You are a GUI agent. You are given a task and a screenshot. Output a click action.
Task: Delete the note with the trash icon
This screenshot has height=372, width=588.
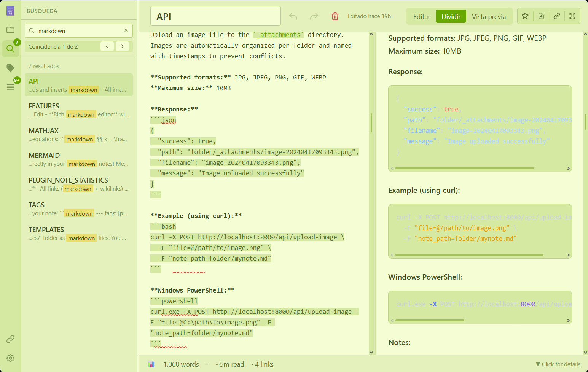click(x=335, y=16)
